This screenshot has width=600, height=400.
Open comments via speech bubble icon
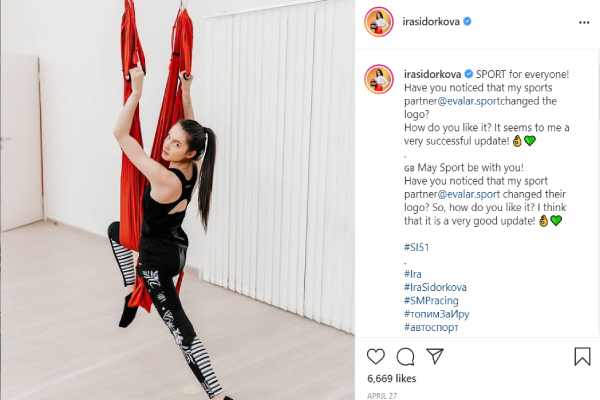click(405, 357)
